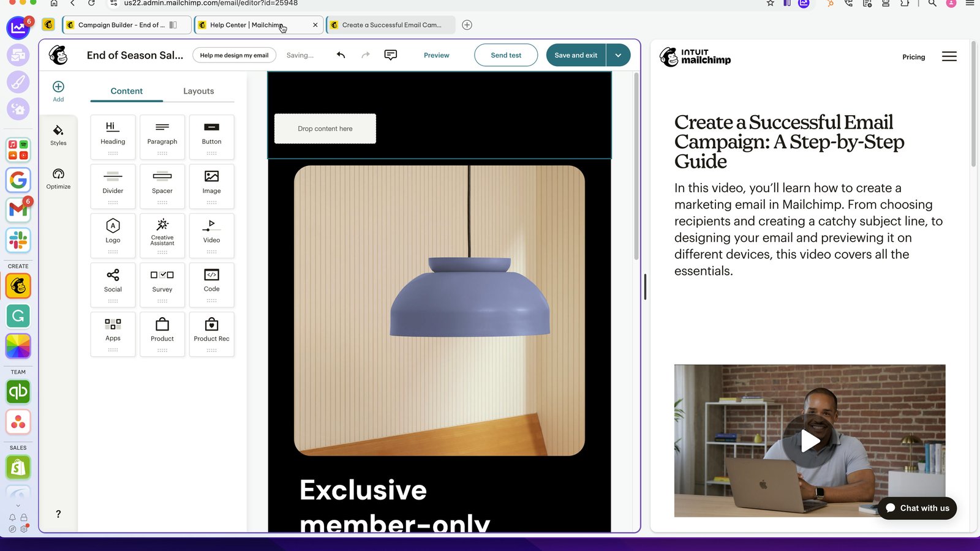Open the Campaign Builder browser tab
The image size is (980, 551).
[127, 25]
